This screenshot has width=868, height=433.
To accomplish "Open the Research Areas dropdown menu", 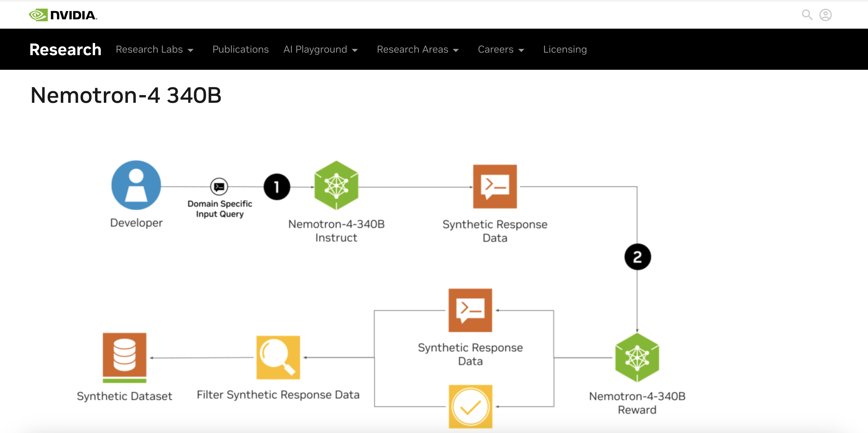I will pyautogui.click(x=418, y=50).
